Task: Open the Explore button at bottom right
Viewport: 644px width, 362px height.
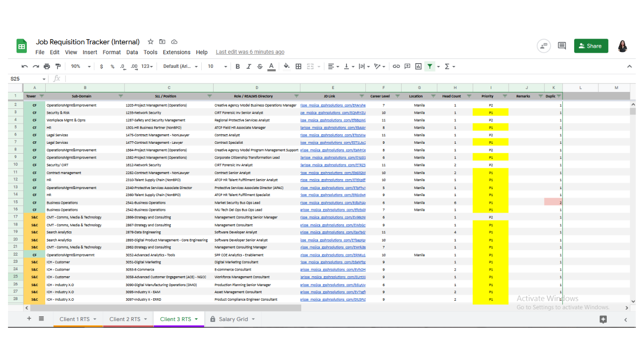Action: coord(603,319)
